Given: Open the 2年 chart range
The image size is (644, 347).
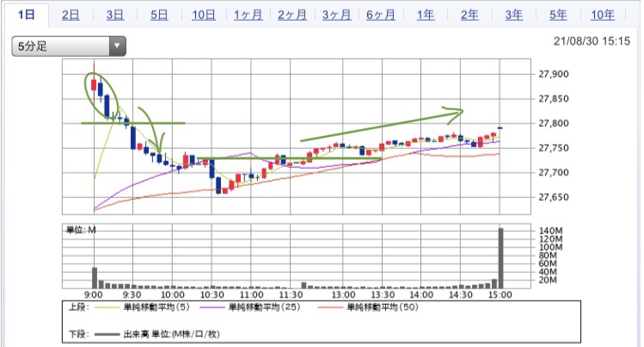Looking at the screenshot, I should coord(469,15).
